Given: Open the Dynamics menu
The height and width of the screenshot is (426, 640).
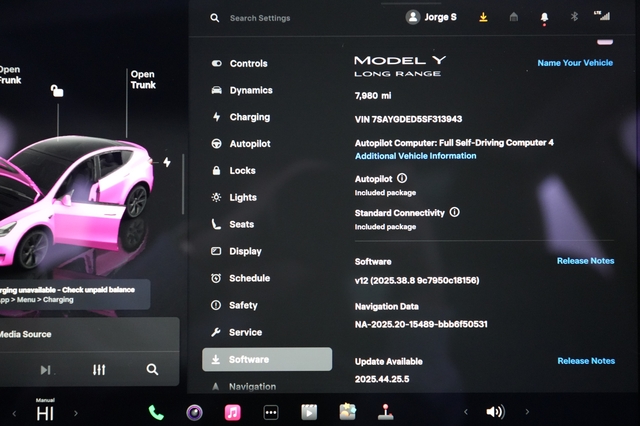Looking at the screenshot, I should 242,90.
